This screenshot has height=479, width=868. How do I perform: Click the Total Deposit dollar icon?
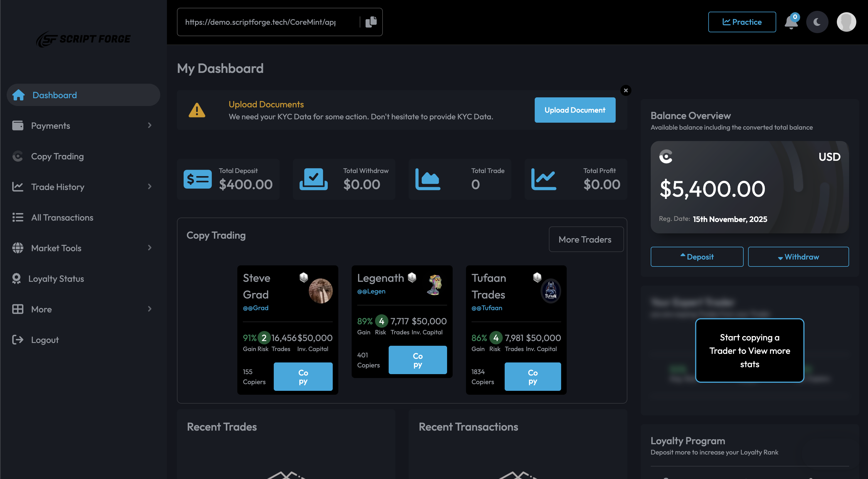coord(198,179)
